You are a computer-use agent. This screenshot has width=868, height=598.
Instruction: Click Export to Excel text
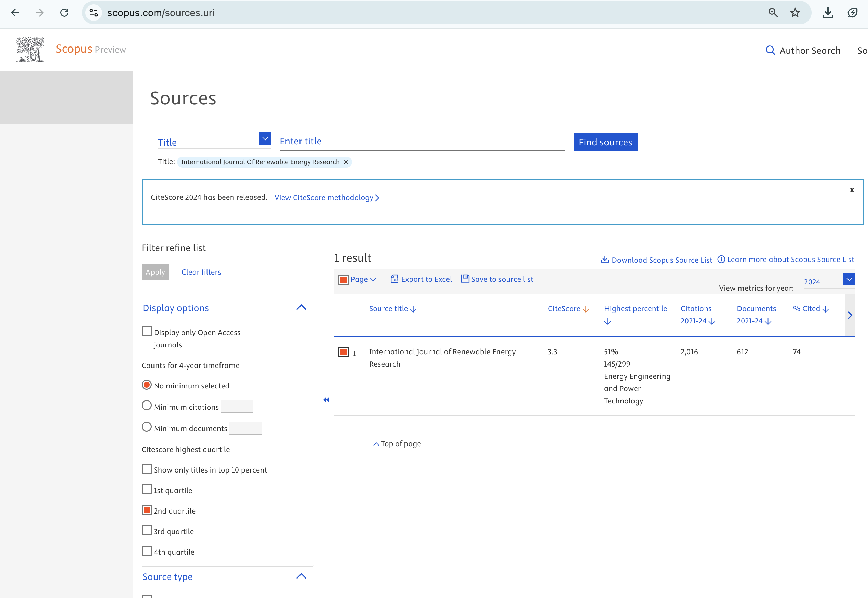(x=426, y=279)
